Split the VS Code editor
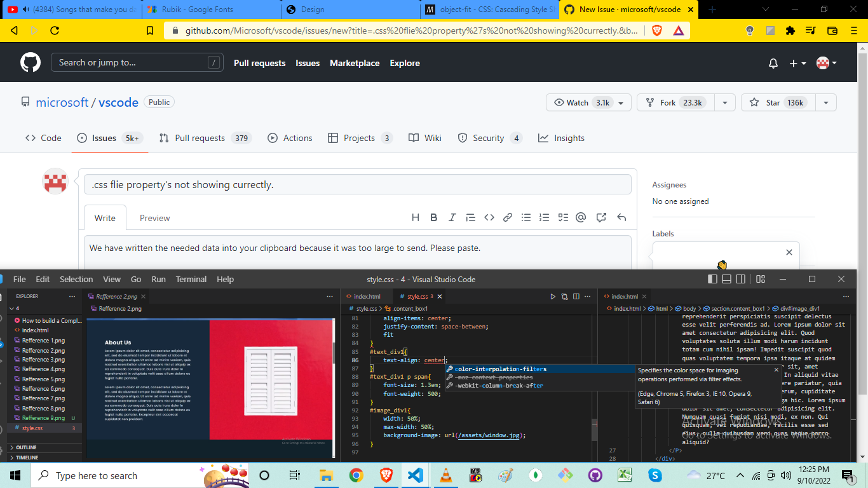This screenshot has width=868, height=488. [x=576, y=296]
